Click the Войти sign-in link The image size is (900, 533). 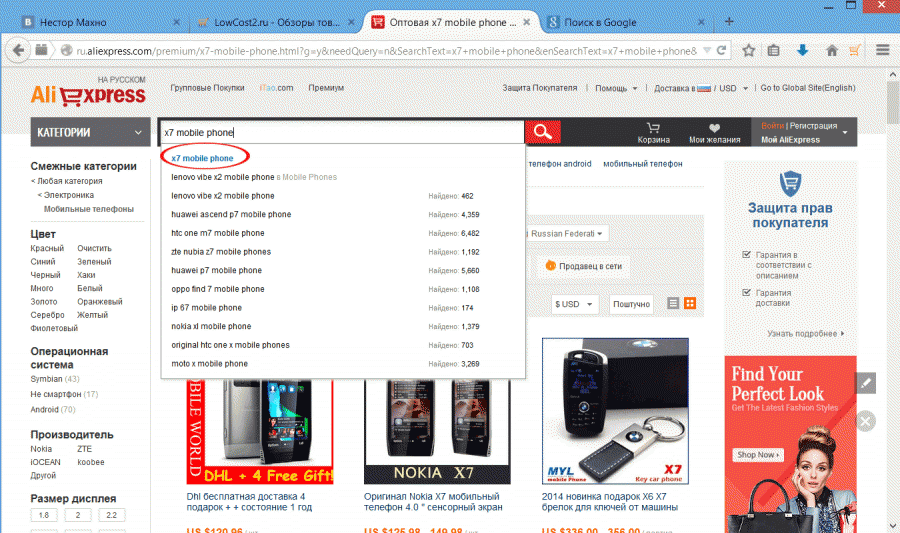pos(772,126)
